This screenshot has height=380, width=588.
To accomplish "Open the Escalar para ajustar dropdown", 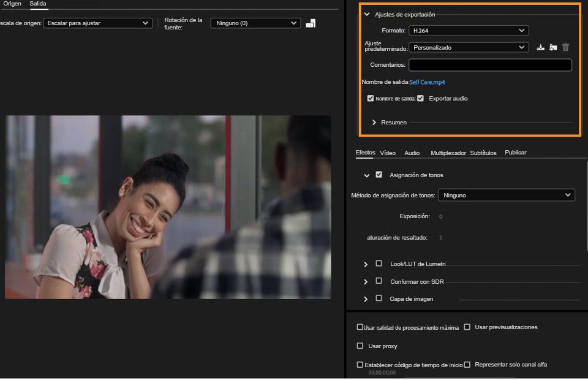I will [97, 23].
